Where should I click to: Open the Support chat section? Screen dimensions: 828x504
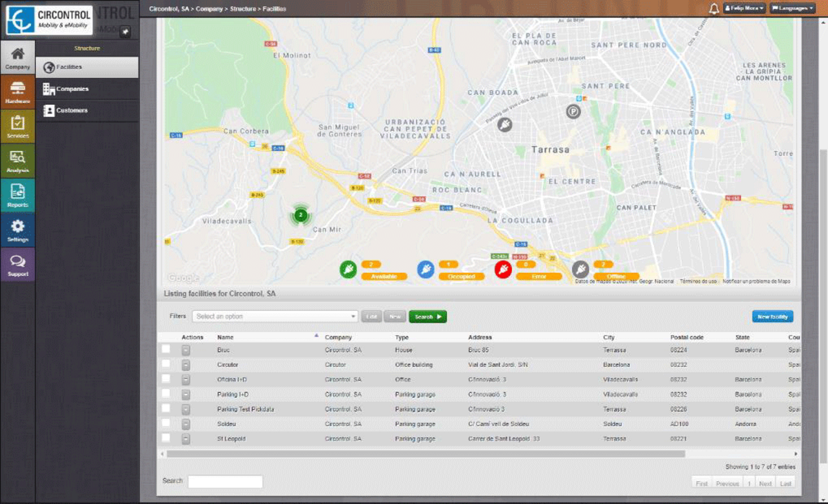coord(18,264)
